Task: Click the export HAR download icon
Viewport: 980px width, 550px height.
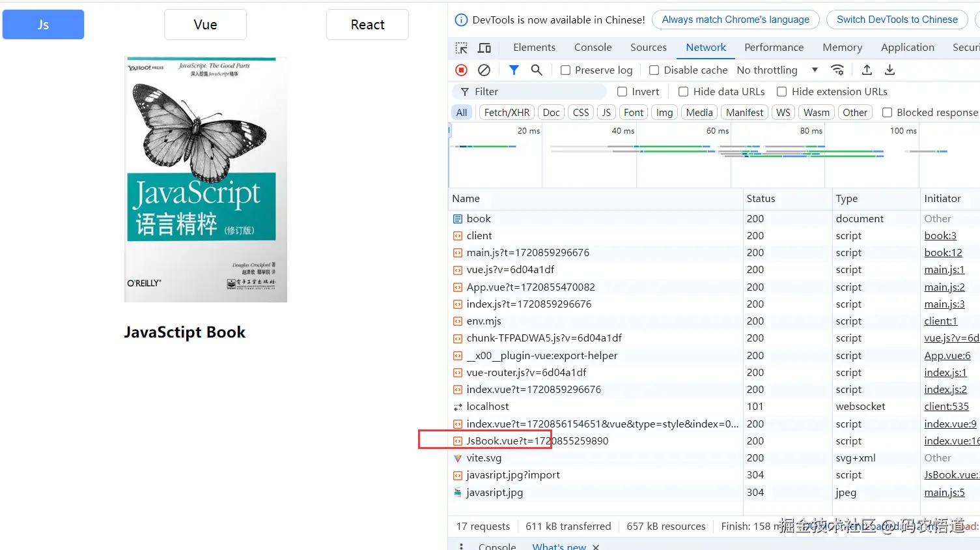Action: [889, 70]
